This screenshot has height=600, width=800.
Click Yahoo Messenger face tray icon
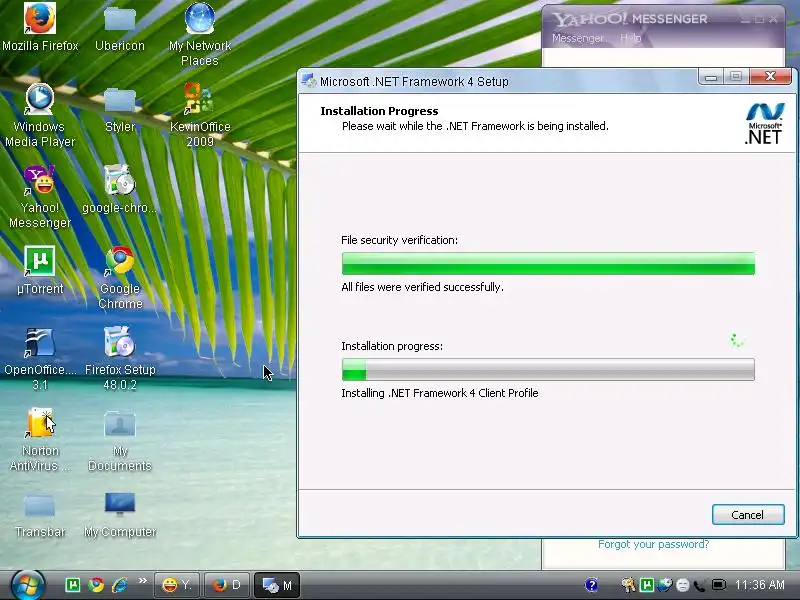(x=683, y=585)
